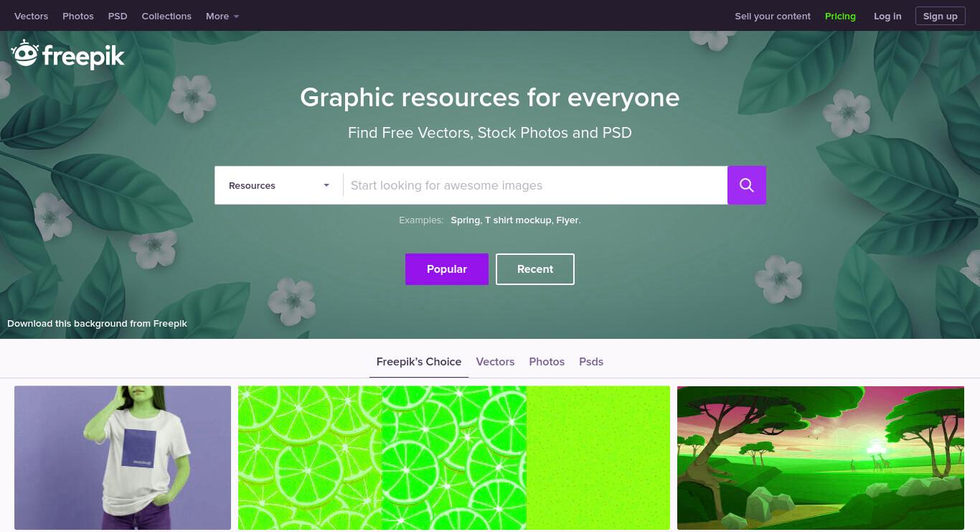Viewport: 980px width, 532px height.
Task: Click the purple magnifier search button
Action: [747, 185]
